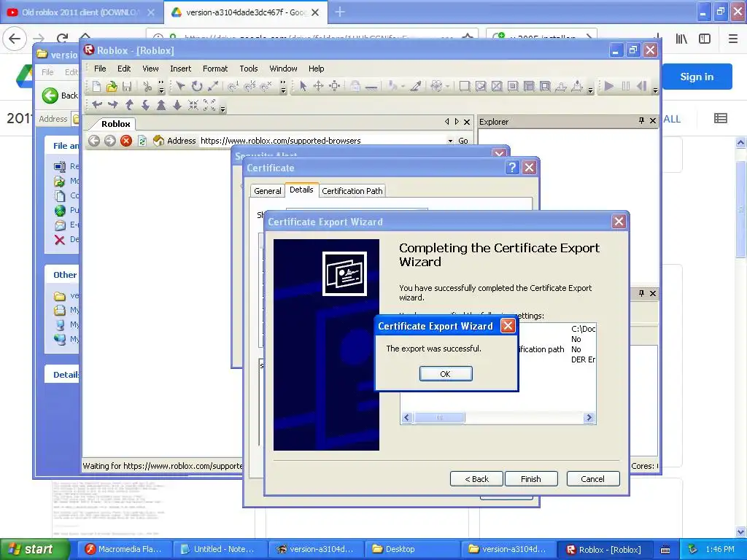
Task: Open the Tools menu
Action: pos(249,69)
